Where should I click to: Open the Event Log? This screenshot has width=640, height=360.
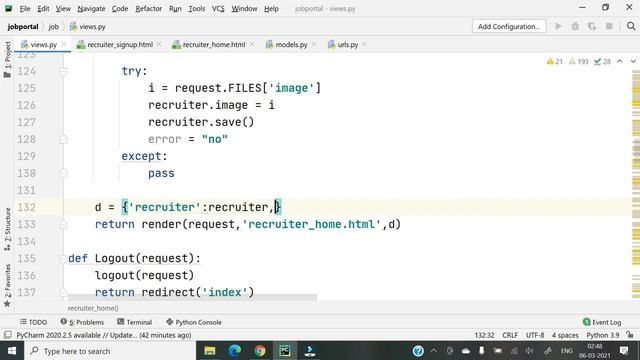coord(602,322)
